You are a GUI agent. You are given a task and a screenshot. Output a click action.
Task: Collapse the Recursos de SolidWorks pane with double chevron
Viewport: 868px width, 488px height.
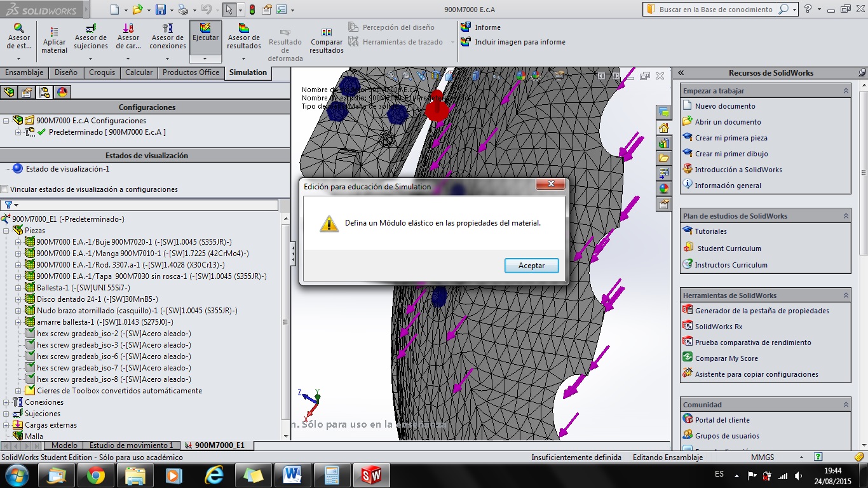[681, 72]
